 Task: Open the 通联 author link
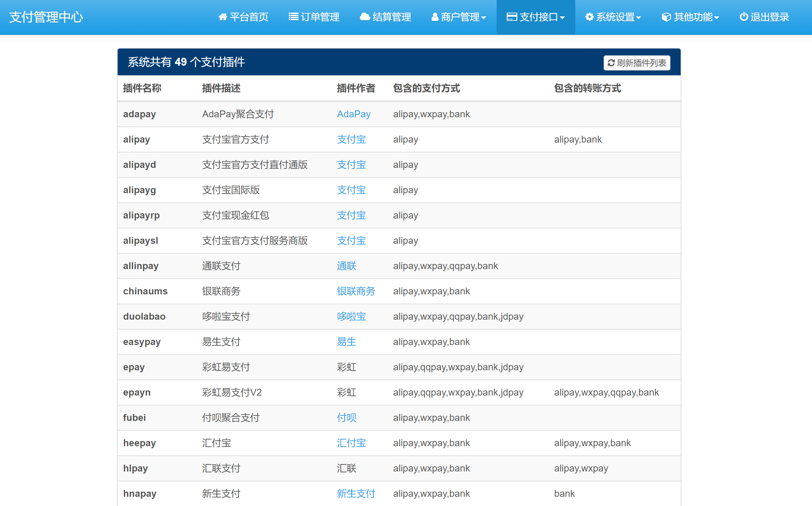(x=346, y=266)
